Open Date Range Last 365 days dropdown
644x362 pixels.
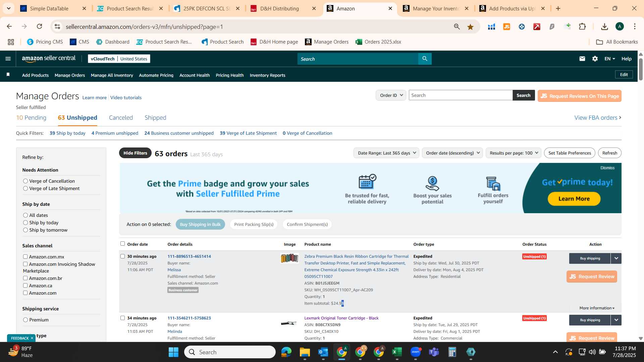387,153
